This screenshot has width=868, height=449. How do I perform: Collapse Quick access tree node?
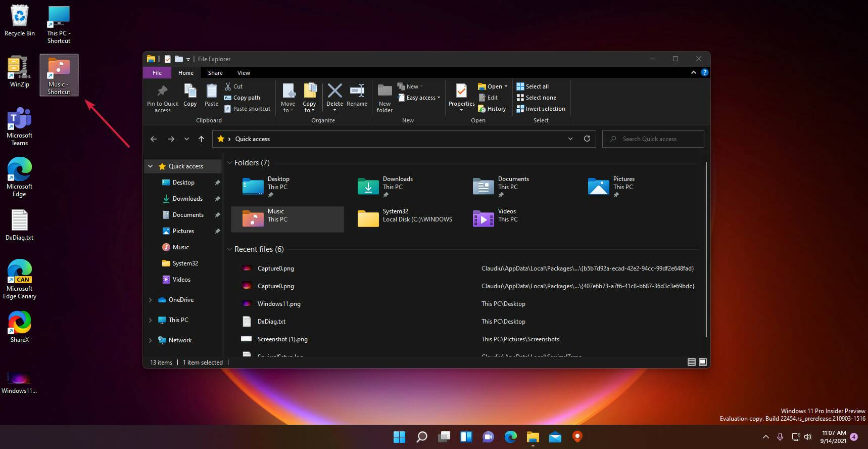pyautogui.click(x=150, y=166)
